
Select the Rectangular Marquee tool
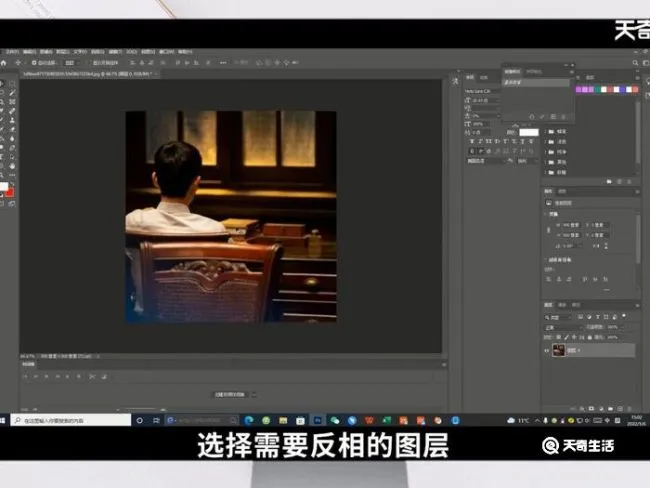(12, 84)
